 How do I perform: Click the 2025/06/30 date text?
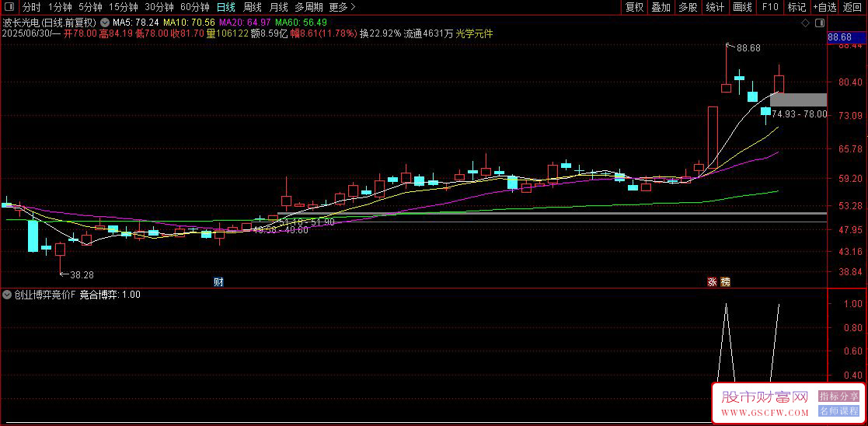(26, 33)
